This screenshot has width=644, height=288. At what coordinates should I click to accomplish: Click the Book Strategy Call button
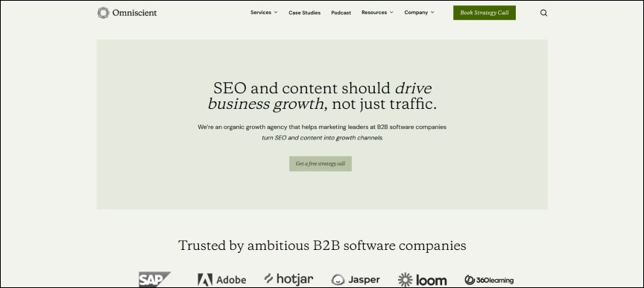pos(484,13)
